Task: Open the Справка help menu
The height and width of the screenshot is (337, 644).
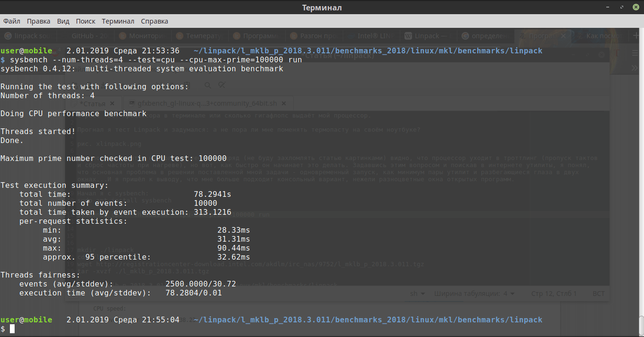Action: 155,21
